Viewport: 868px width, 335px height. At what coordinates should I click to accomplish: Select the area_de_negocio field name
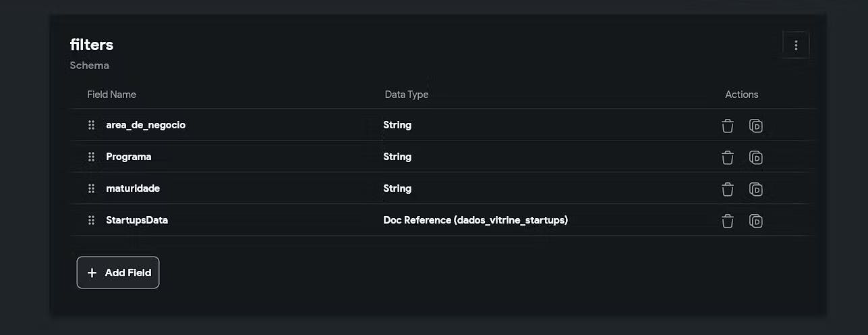(x=146, y=125)
